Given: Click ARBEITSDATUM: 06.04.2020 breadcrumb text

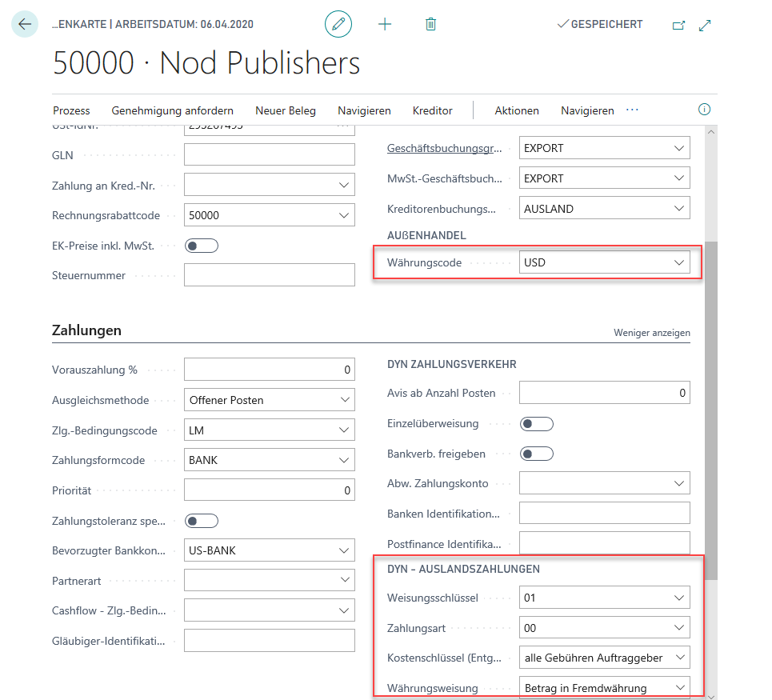Looking at the screenshot, I should [184, 24].
